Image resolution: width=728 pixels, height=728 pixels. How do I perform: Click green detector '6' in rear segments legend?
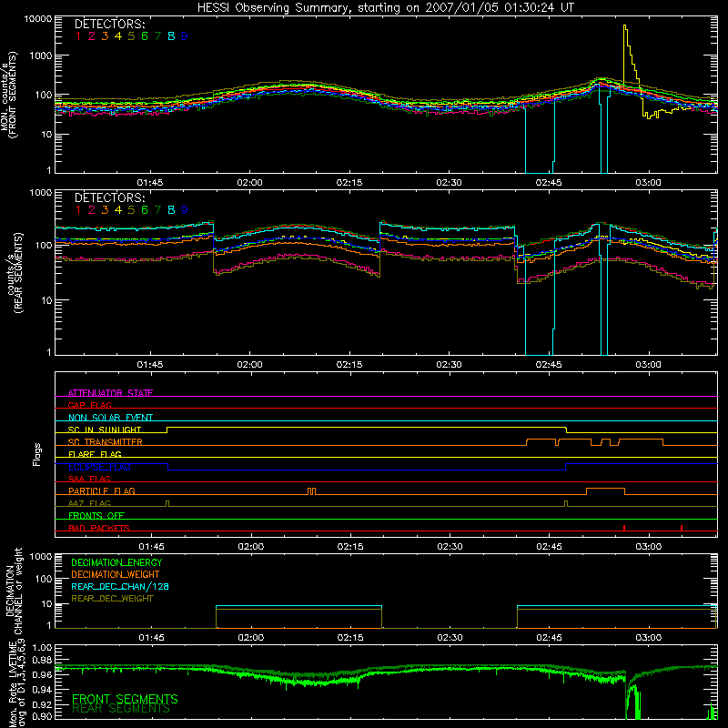pyautogui.click(x=145, y=210)
